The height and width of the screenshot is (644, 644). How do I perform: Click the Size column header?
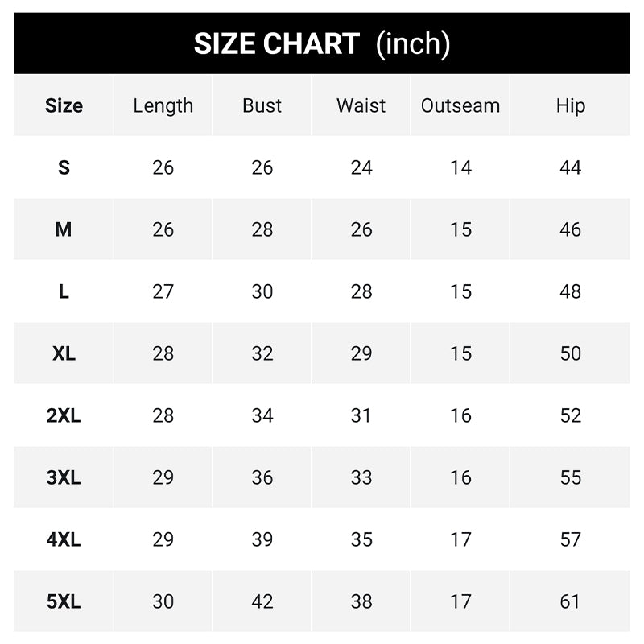point(64,105)
